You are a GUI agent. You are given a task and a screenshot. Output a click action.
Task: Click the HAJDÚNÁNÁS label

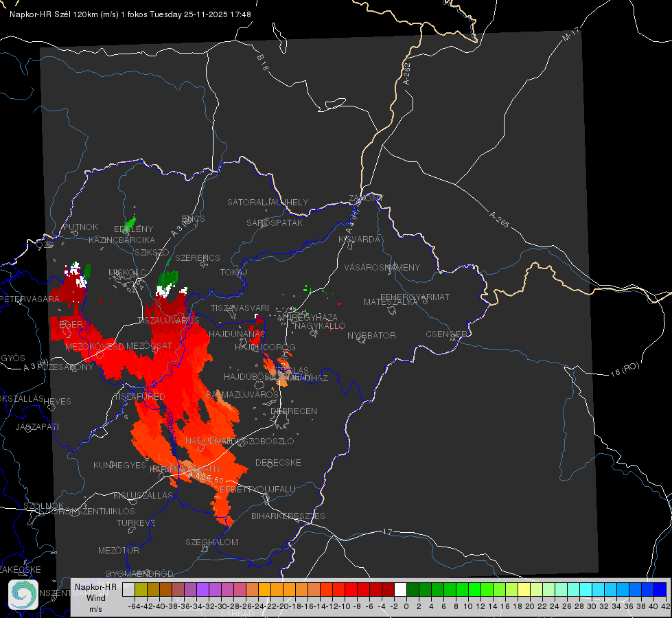(237, 334)
